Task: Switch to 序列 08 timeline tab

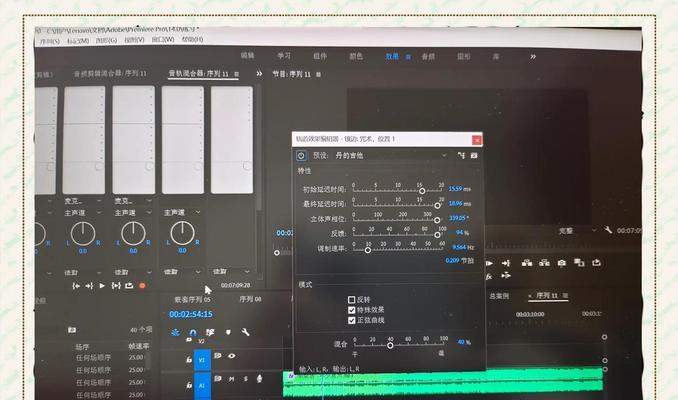Action: tap(250, 299)
